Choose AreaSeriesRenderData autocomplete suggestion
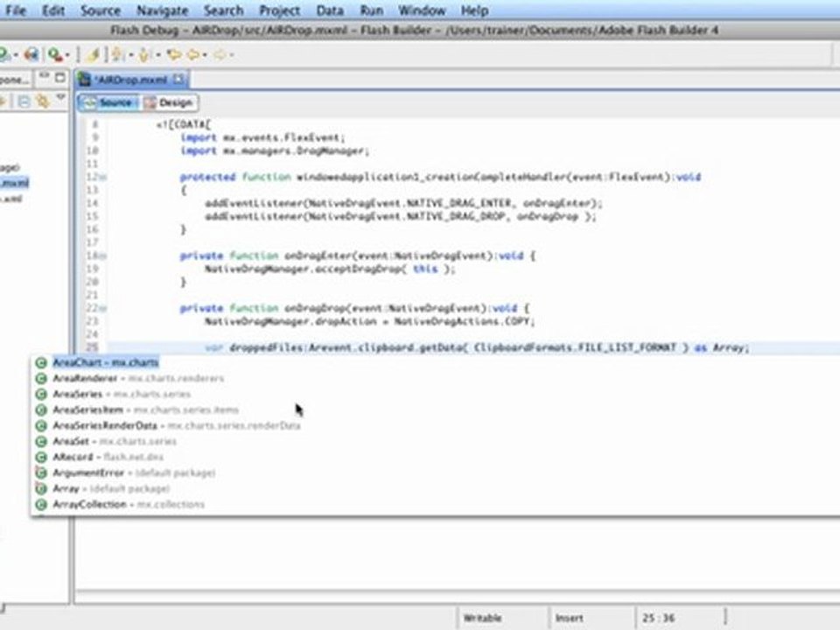The height and width of the screenshot is (630, 840). [176, 425]
